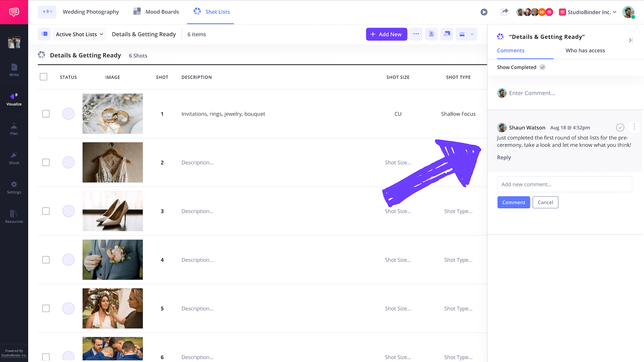Tick the select-all checkbox in table header

(x=44, y=77)
